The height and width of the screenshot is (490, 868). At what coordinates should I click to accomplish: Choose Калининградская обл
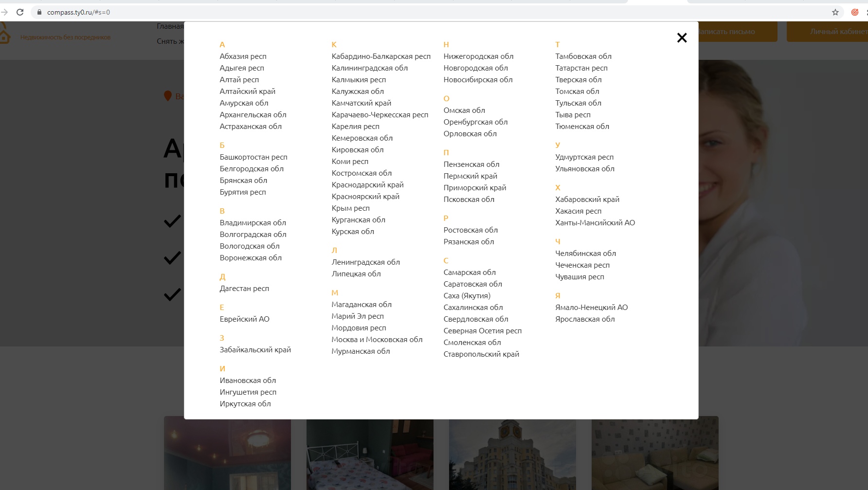click(369, 68)
